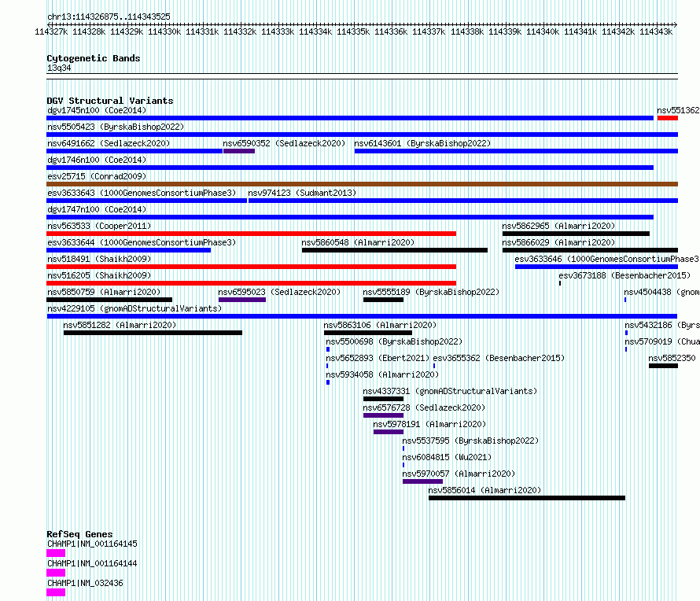Click the black nsv5856014 (Almarri2020) bar
Screen dimensions: 700x601
pyautogui.click(x=527, y=498)
